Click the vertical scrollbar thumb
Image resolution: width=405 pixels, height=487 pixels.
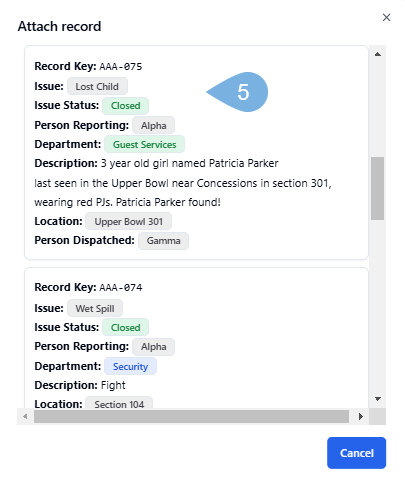(x=378, y=188)
